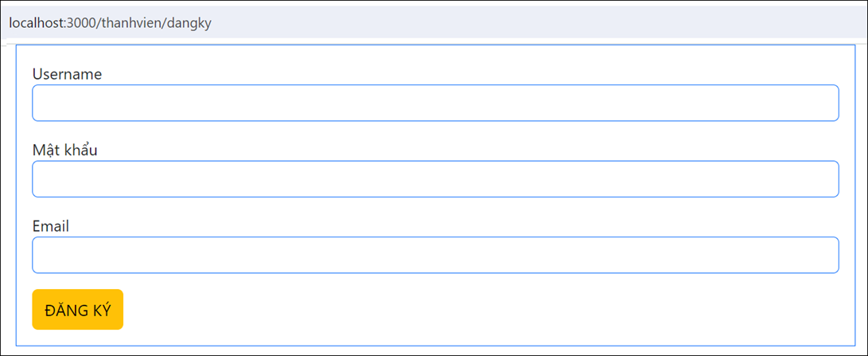
Task: Click the Mật khẩu label text
Action: [x=64, y=150]
